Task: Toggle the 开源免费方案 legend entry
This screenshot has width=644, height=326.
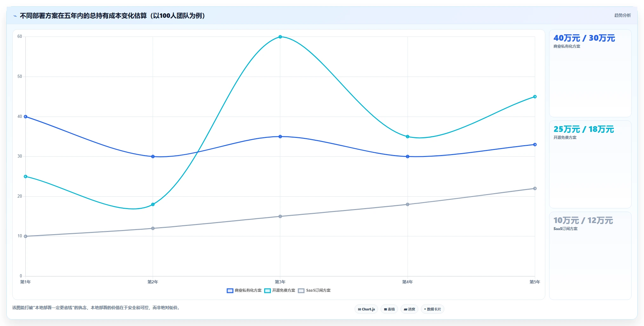Action: click(280, 290)
